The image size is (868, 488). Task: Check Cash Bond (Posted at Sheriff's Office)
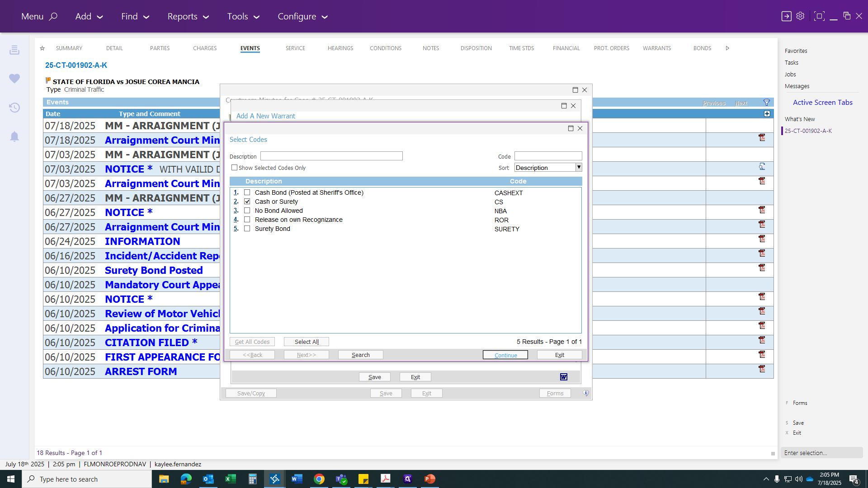click(x=247, y=192)
